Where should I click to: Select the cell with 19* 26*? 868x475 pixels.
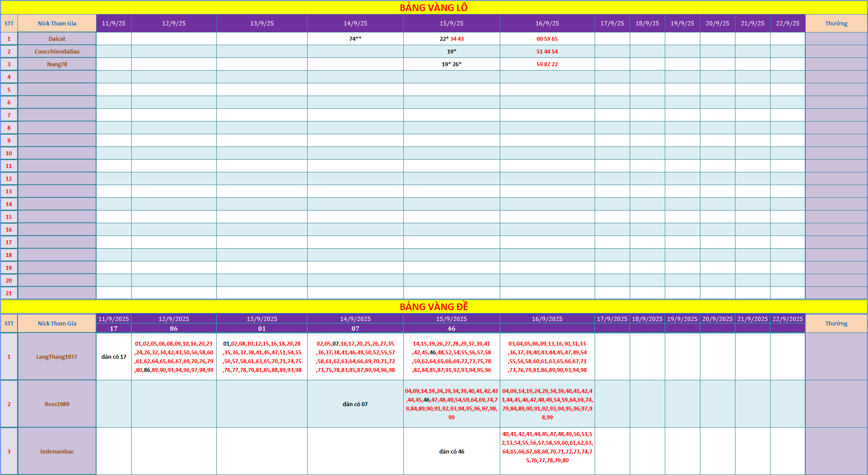[x=451, y=64]
